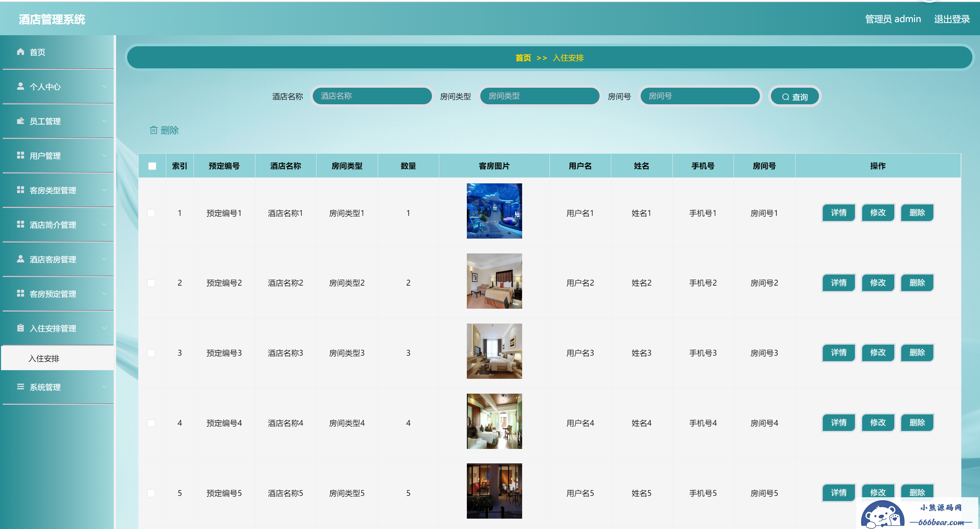The height and width of the screenshot is (529, 980).
Task: Click the person icon beside 酒店客房管理
Action: (20, 259)
